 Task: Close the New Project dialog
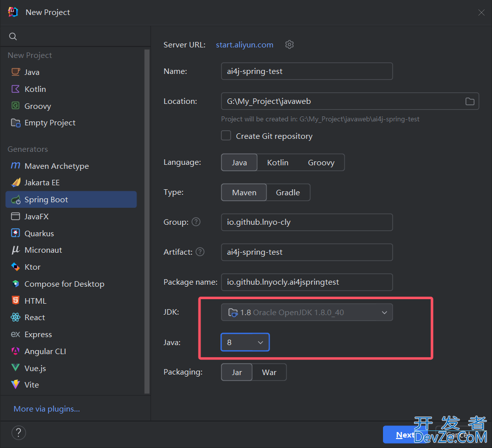pyautogui.click(x=481, y=12)
